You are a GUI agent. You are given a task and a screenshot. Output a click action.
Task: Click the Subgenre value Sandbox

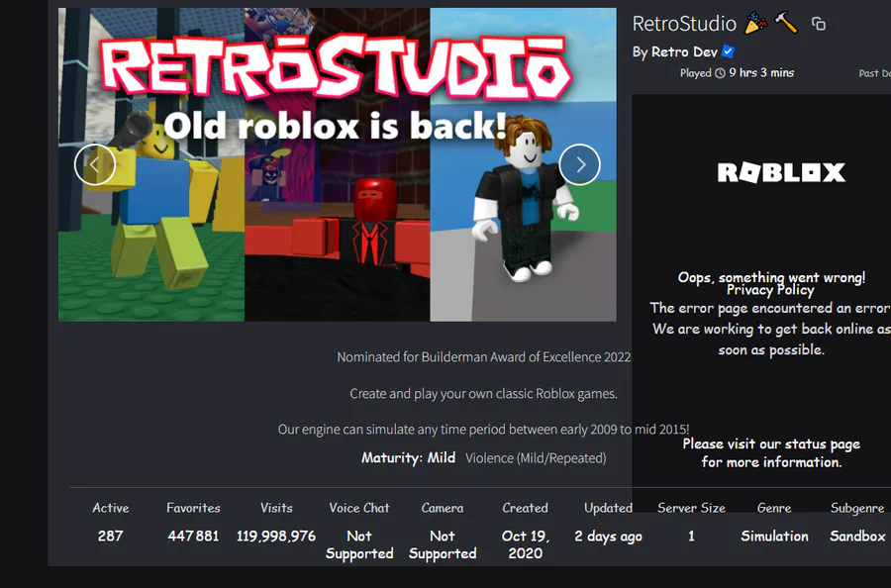point(857,536)
